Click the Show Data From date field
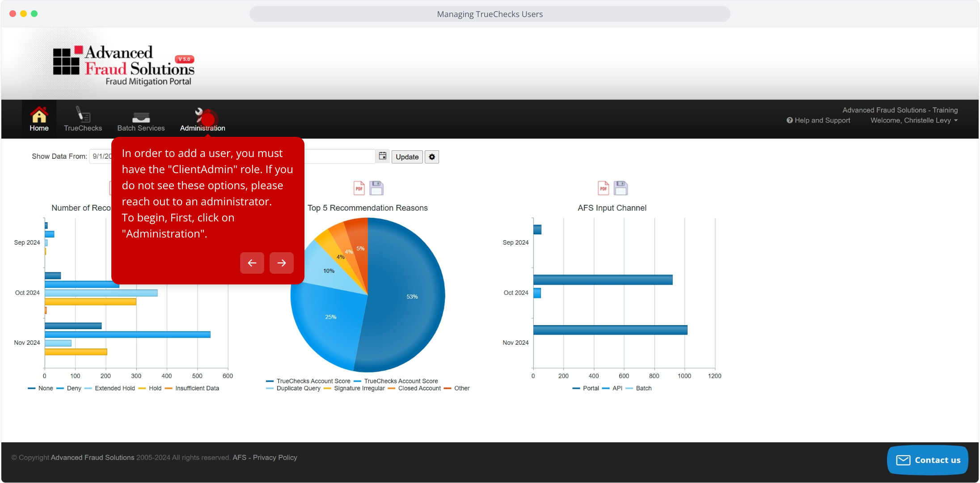 point(101,157)
